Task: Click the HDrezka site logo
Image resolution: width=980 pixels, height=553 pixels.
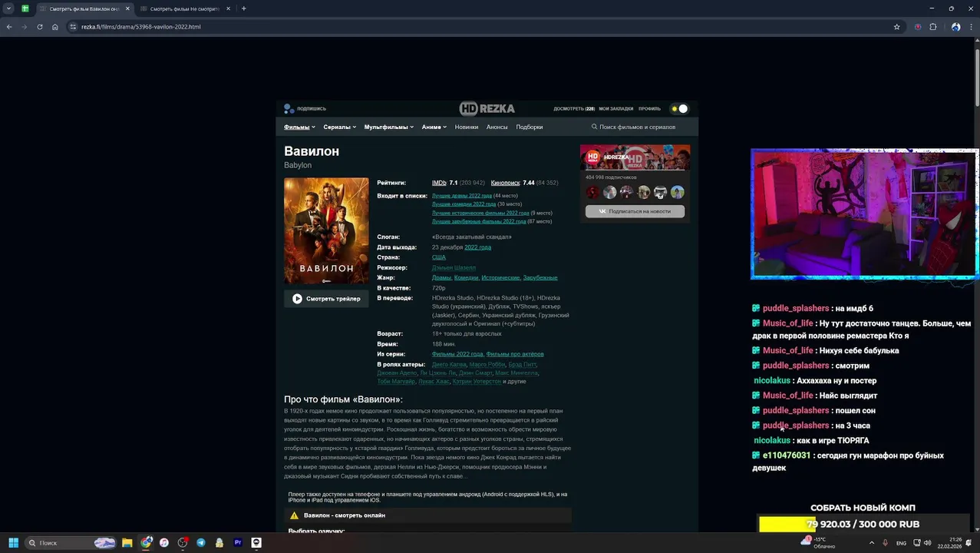Action: click(487, 108)
